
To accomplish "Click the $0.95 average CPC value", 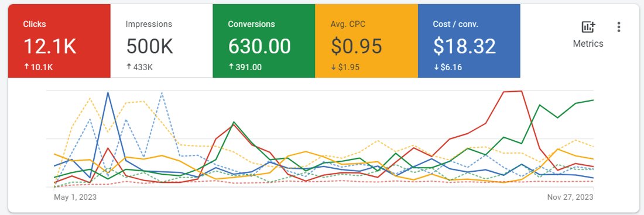I will point(357,46).
